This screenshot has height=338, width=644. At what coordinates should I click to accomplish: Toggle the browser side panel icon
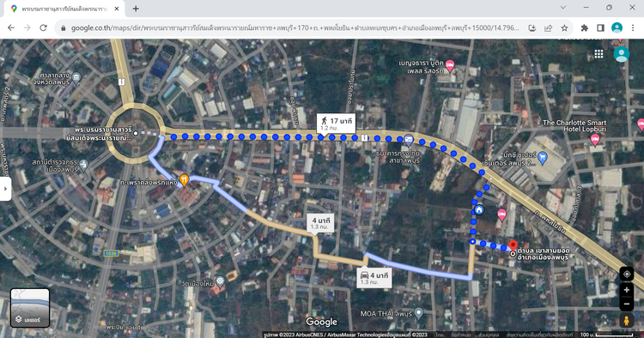click(600, 28)
